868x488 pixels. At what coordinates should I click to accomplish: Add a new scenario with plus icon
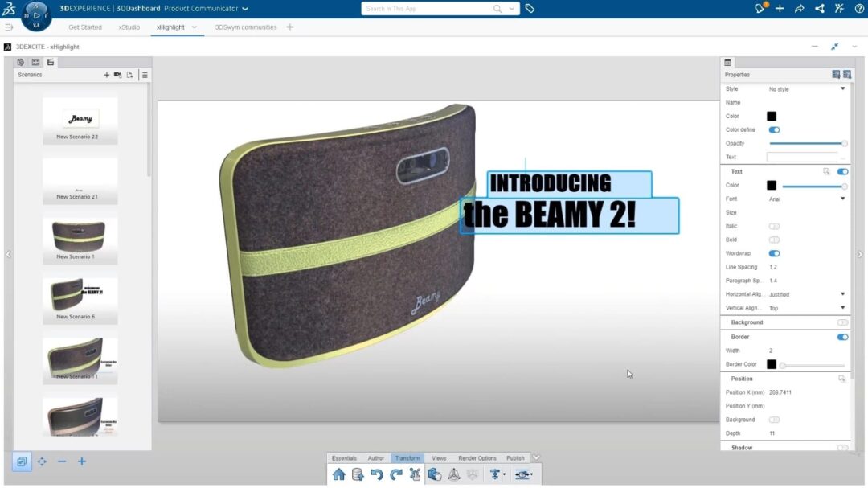[106, 75]
